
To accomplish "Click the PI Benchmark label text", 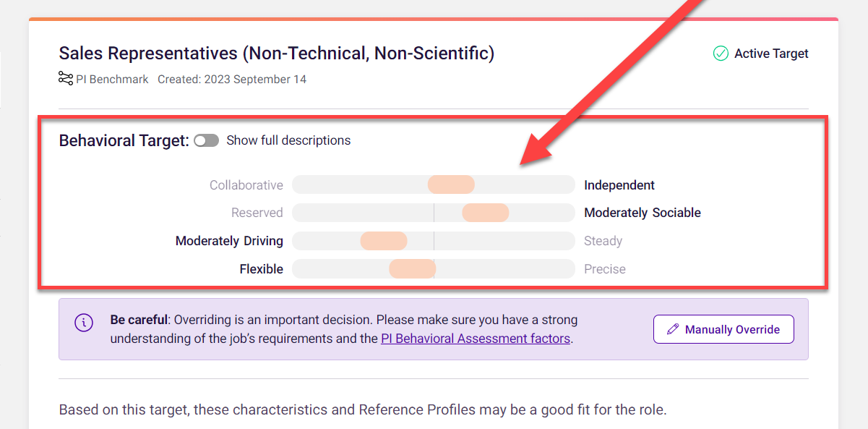I will tap(112, 80).
